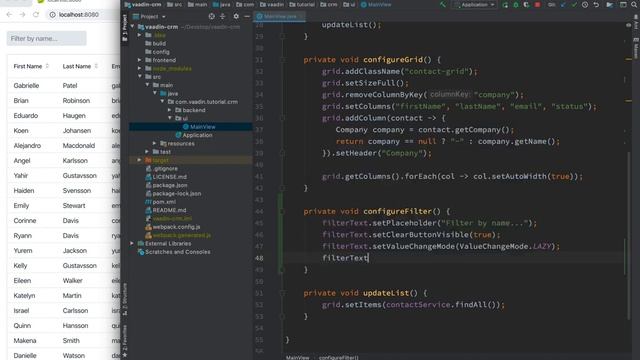Click locate file target icon in Project panel
640x360 pixels.
pyautogui.click(x=211, y=16)
